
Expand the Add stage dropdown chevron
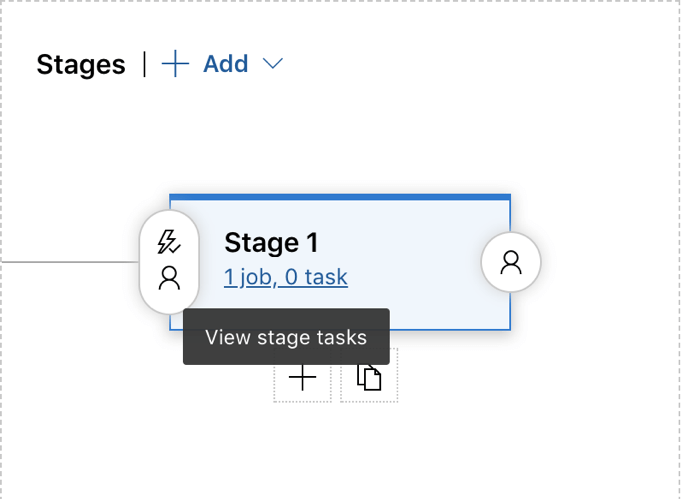(273, 64)
